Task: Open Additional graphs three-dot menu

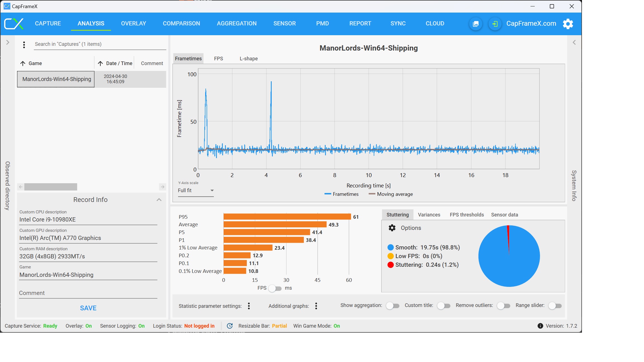Action: point(316,306)
